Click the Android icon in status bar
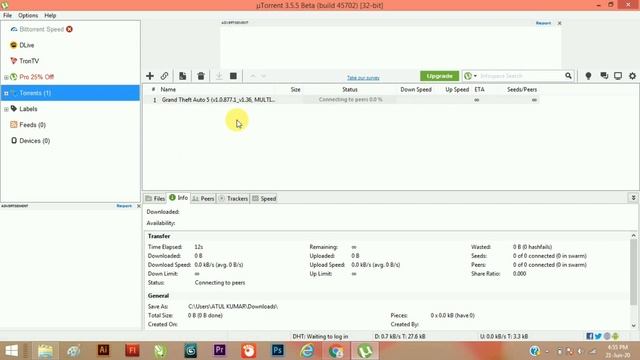This screenshot has width=640, height=360. click(x=616, y=336)
